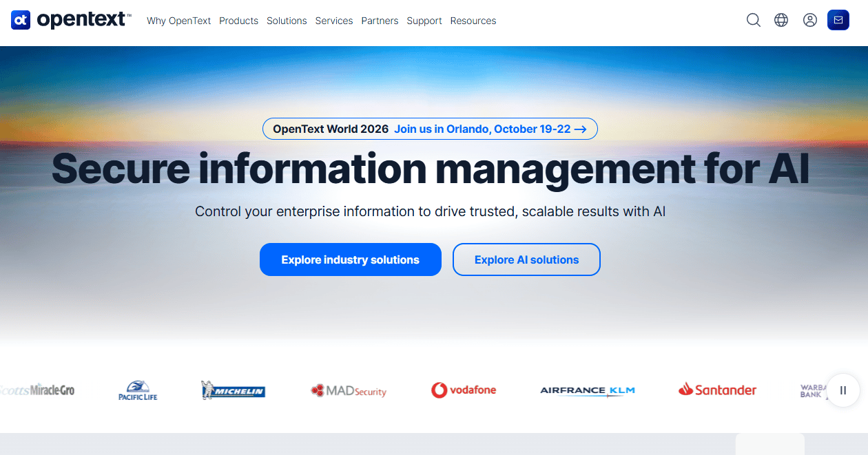The image size is (868, 455).
Task: Open the Resources navigation item
Action: 473,21
